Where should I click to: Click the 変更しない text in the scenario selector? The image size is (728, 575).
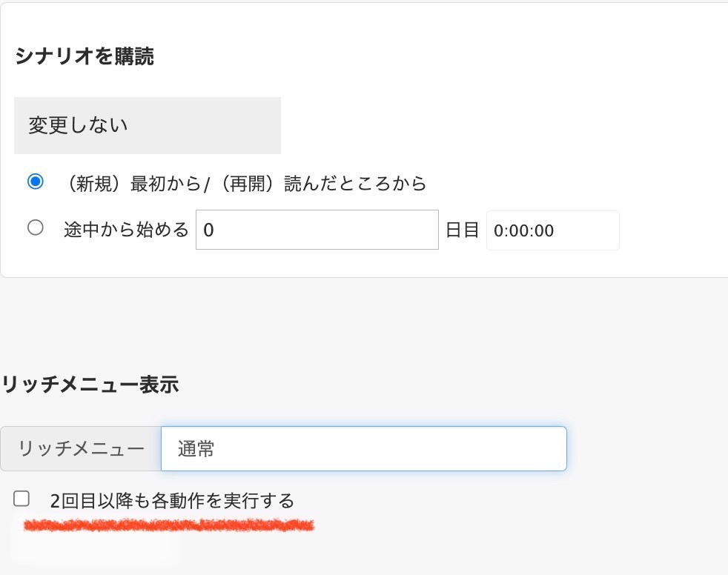coord(78,125)
